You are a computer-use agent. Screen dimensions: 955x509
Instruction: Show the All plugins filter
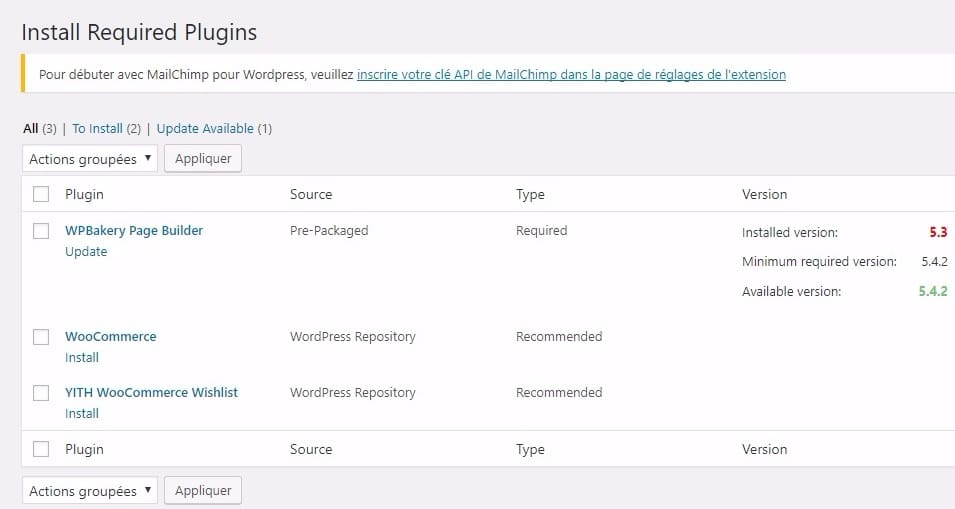pos(30,128)
